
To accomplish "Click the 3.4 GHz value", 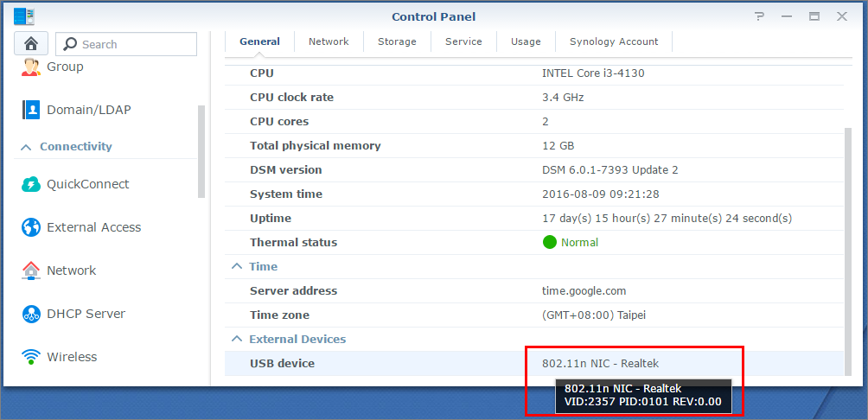I will (563, 98).
